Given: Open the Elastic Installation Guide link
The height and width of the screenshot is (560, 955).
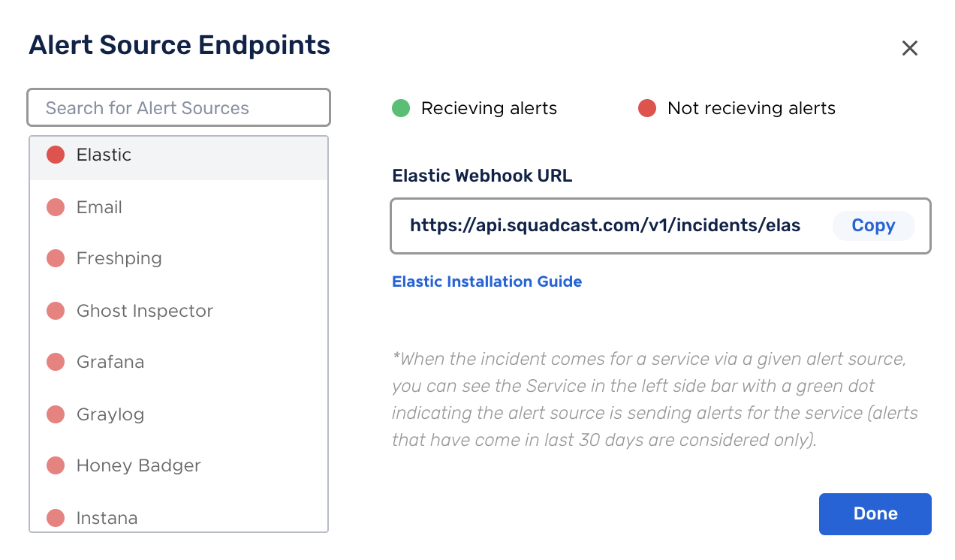Looking at the screenshot, I should (487, 282).
